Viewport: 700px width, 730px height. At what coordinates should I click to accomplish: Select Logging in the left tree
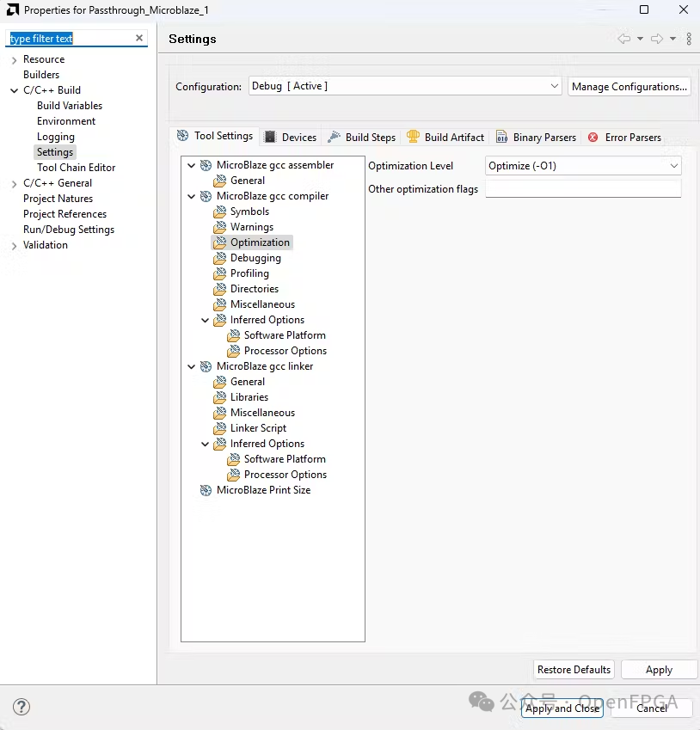(56, 137)
